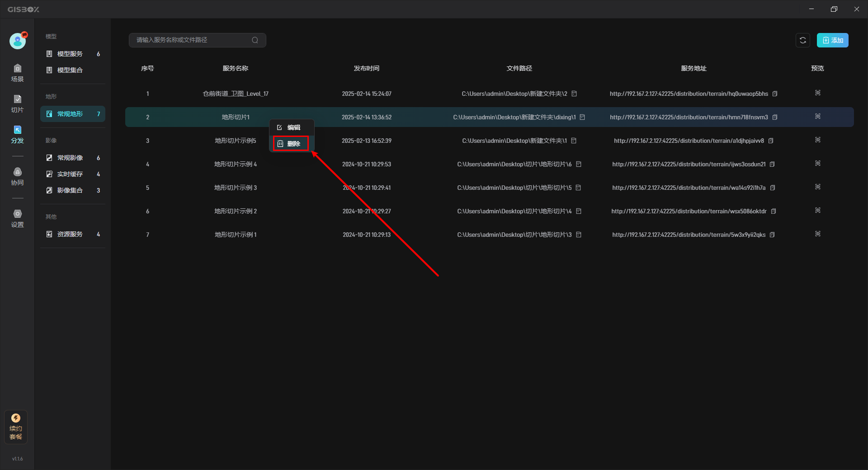Click the GISBOX logo
The height and width of the screenshot is (470, 868).
click(x=24, y=9)
